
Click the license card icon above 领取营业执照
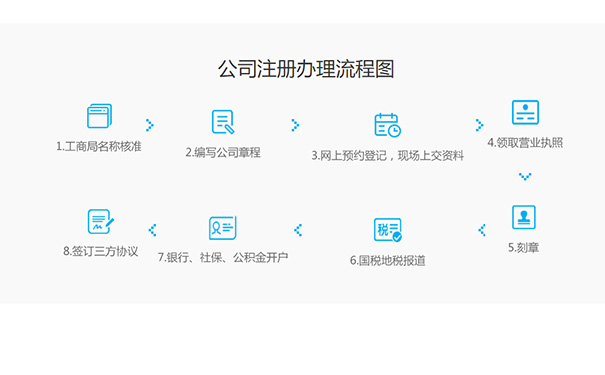point(525,112)
